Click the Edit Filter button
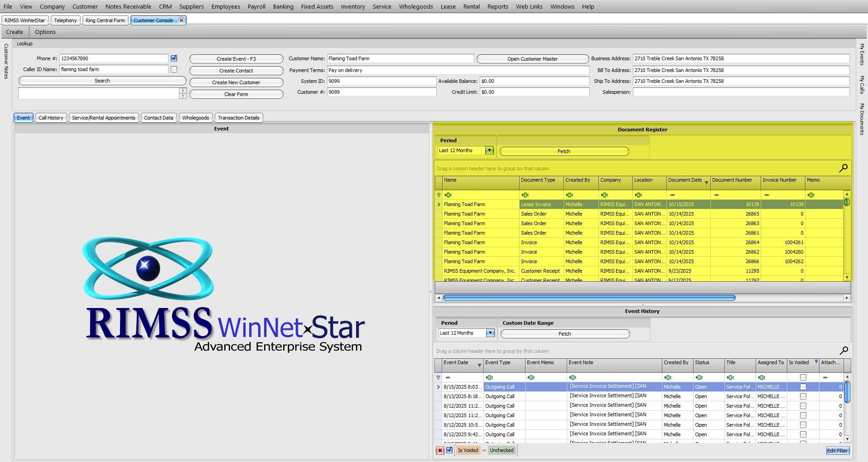This screenshot has height=462, width=868. pyautogui.click(x=838, y=451)
